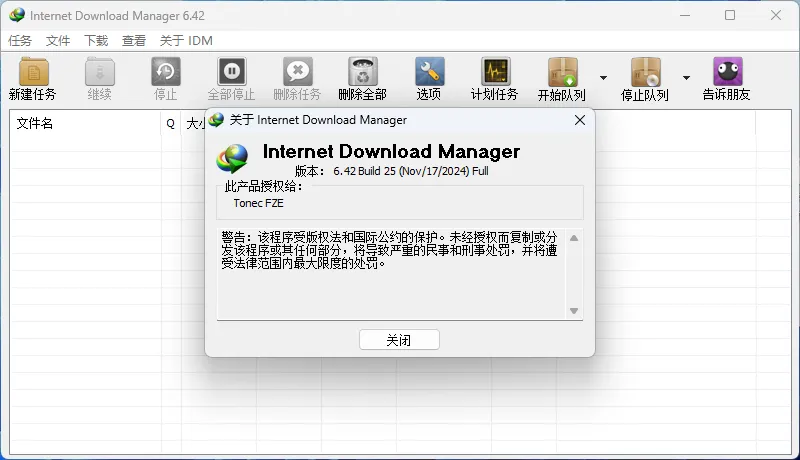
Task: Click the IDM globe logo in the about dialog
Action: point(232,158)
